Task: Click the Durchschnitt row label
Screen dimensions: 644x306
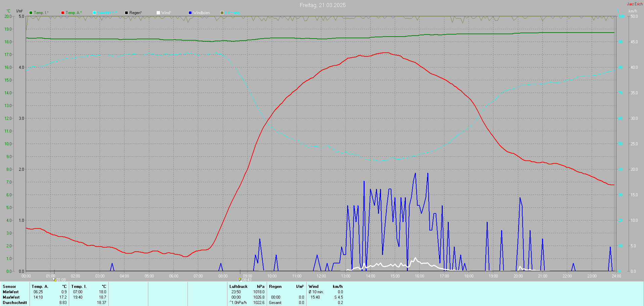Action: coord(15,303)
